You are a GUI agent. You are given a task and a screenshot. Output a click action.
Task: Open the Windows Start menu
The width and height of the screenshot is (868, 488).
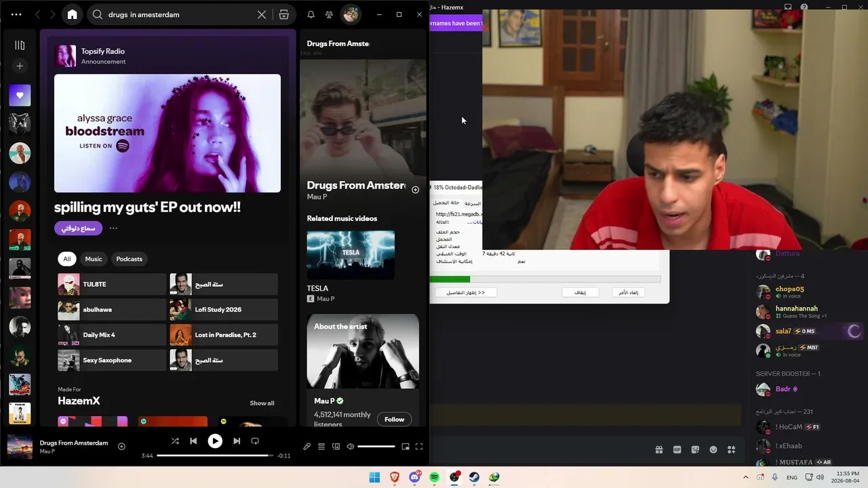[x=374, y=477]
